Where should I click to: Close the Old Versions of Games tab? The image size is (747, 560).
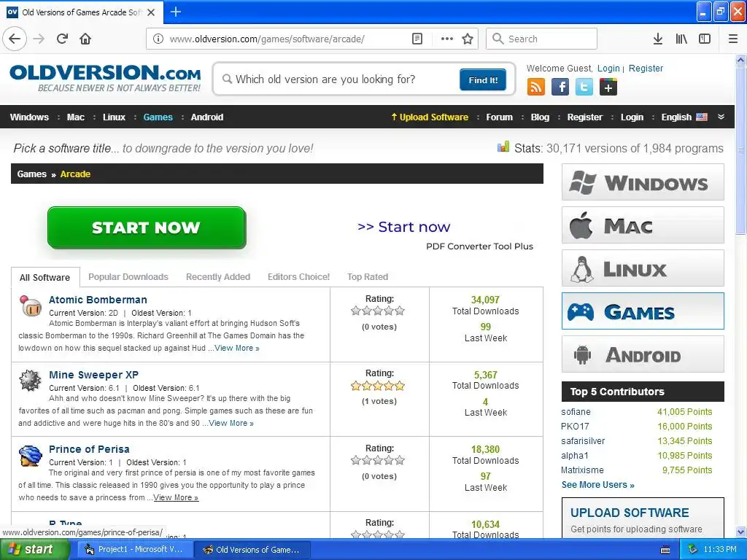click(x=151, y=12)
